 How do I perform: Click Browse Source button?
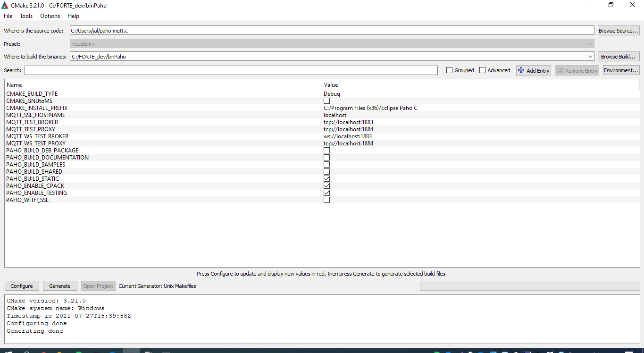coord(619,31)
